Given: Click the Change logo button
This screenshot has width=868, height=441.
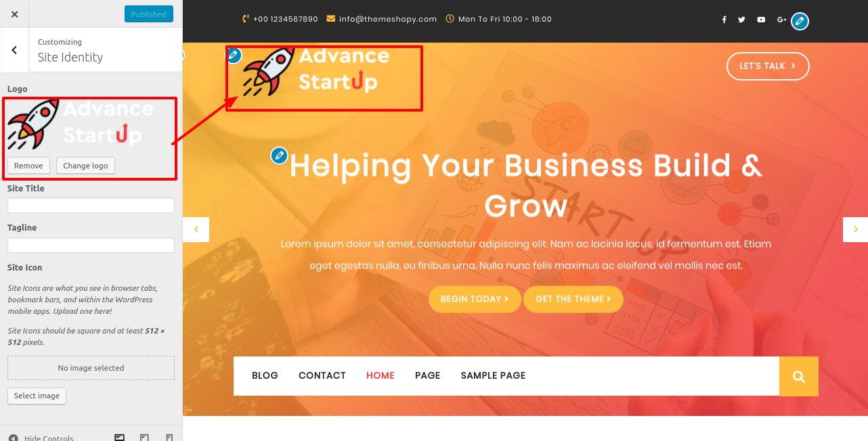Looking at the screenshot, I should 85,166.
